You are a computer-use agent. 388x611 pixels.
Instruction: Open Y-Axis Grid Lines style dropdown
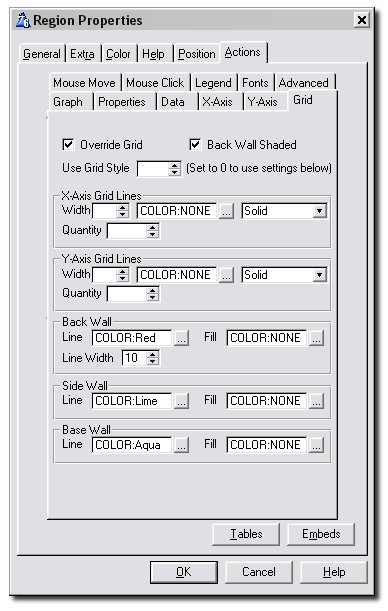click(319, 275)
